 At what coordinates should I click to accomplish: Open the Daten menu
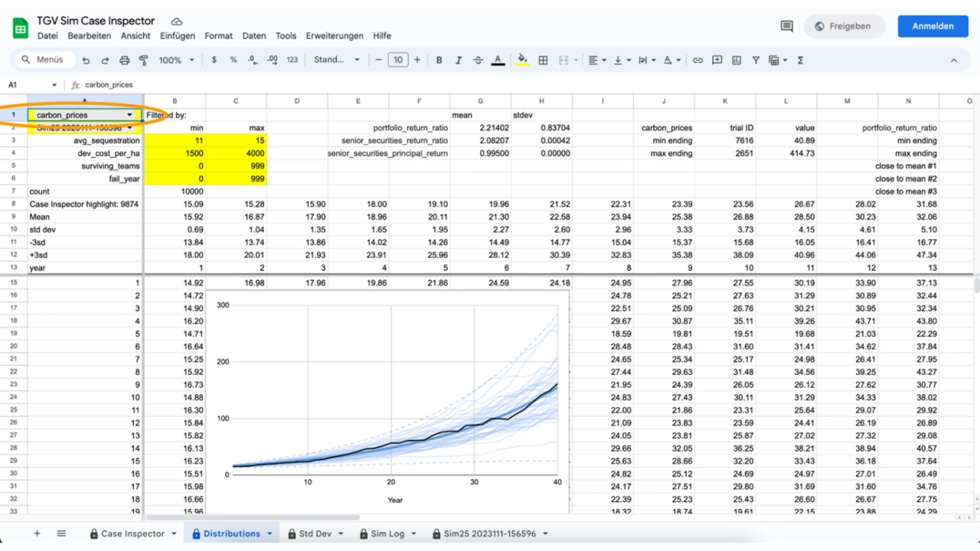pyautogui.click(x=254, y=36)
